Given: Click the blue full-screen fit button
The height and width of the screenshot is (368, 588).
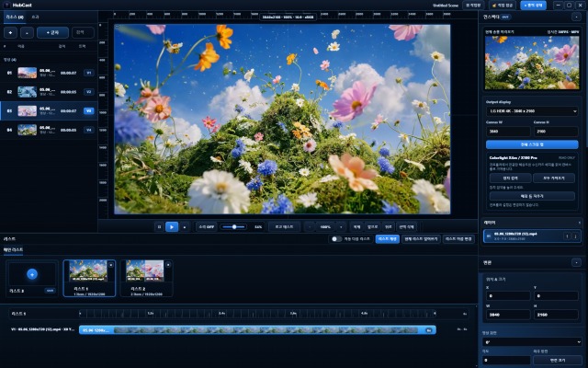Looking at the screenshot, I should (532, 144).
